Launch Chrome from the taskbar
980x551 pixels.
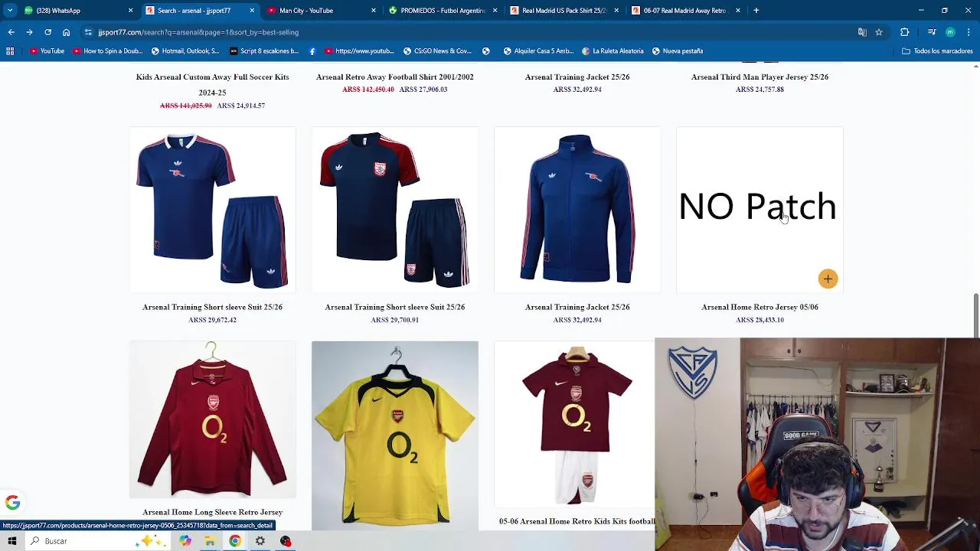[x=234, y=541]
